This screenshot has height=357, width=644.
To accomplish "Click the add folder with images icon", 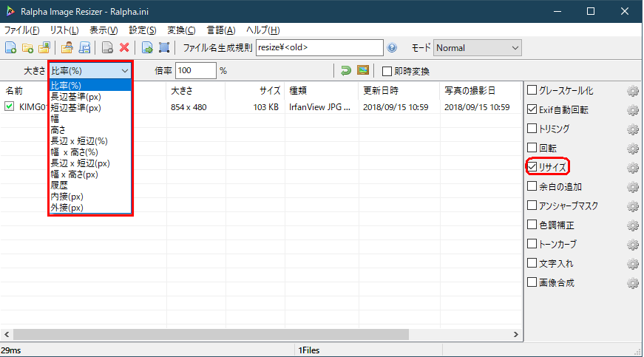I will pyautogui.click(x=44, y=47).
